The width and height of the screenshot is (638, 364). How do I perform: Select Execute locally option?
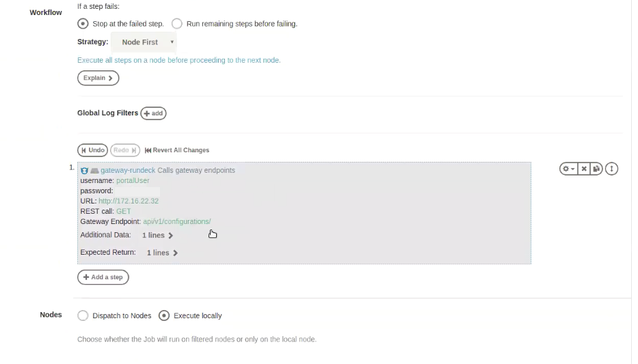tap(164, 316)
